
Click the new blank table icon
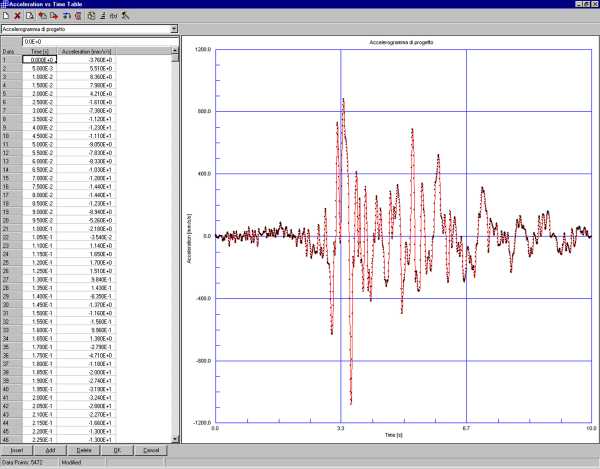click(x=6, y=17)
